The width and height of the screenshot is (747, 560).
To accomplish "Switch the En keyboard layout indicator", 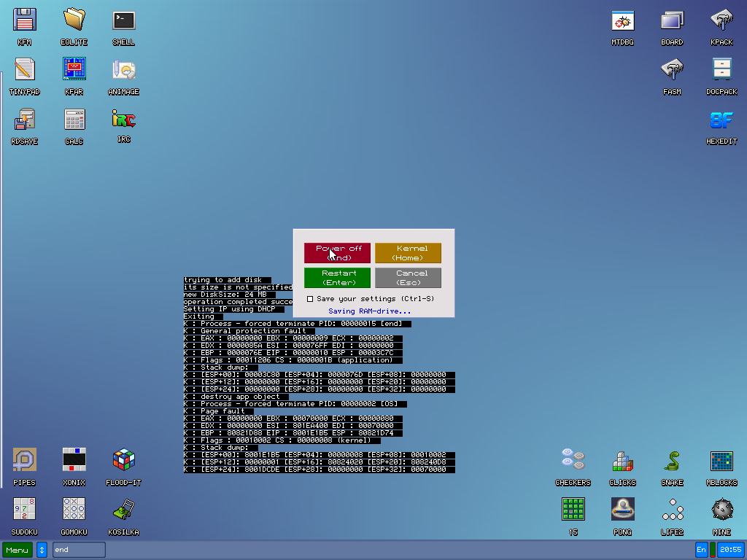I will [x=701, y=550].
